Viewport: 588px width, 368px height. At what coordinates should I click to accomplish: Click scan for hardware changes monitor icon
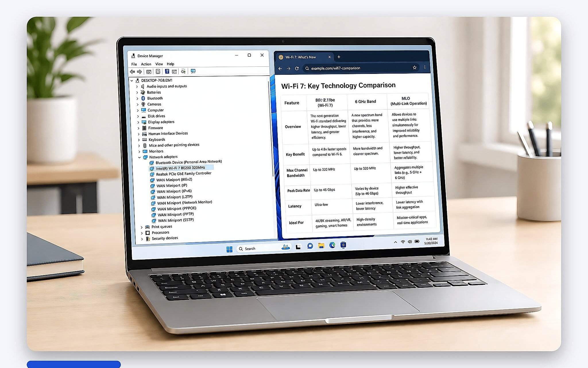pyautogui.click(x=193, y=71)
